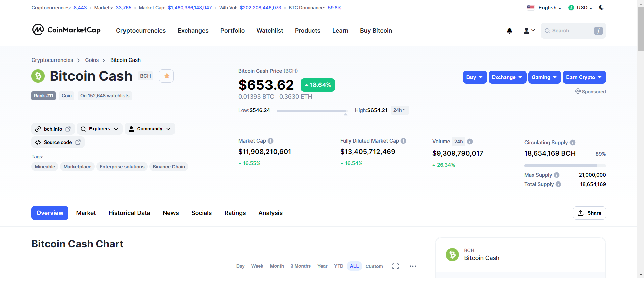Viewport: 644px width, 283px height.
Task: Go to Portfolio
Action: click(x=233, y=31)
